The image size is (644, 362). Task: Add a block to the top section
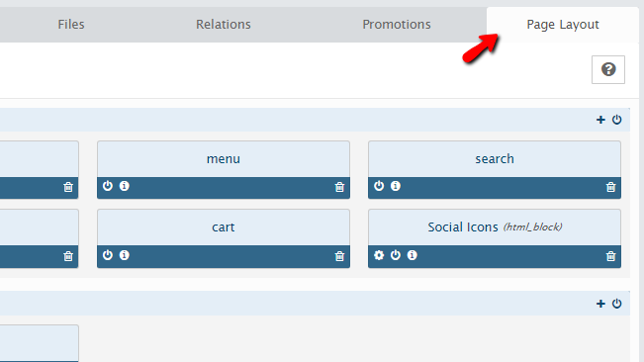pos(600,120)
